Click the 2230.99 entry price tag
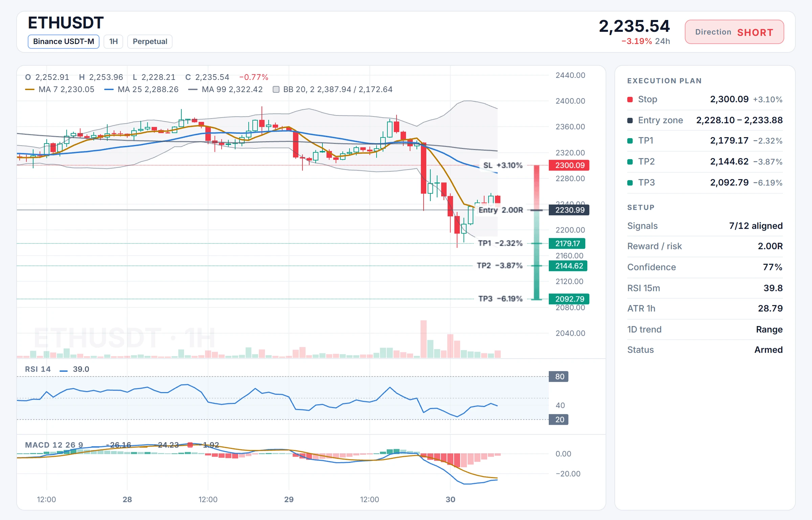812x520 pixels. point(569,210)
